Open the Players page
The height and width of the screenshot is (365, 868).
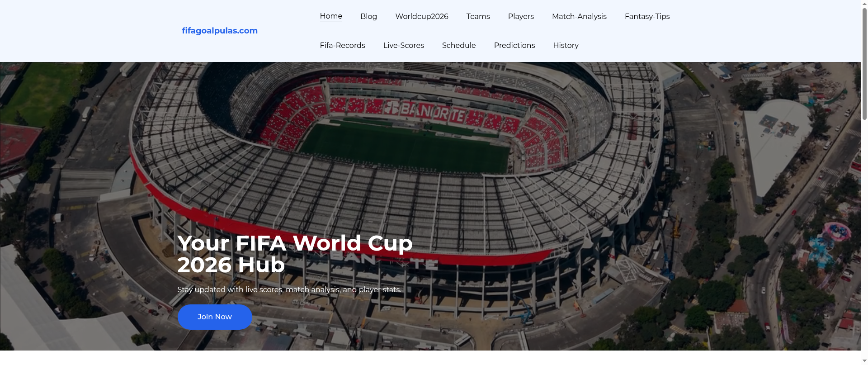[x=521, y=16]
